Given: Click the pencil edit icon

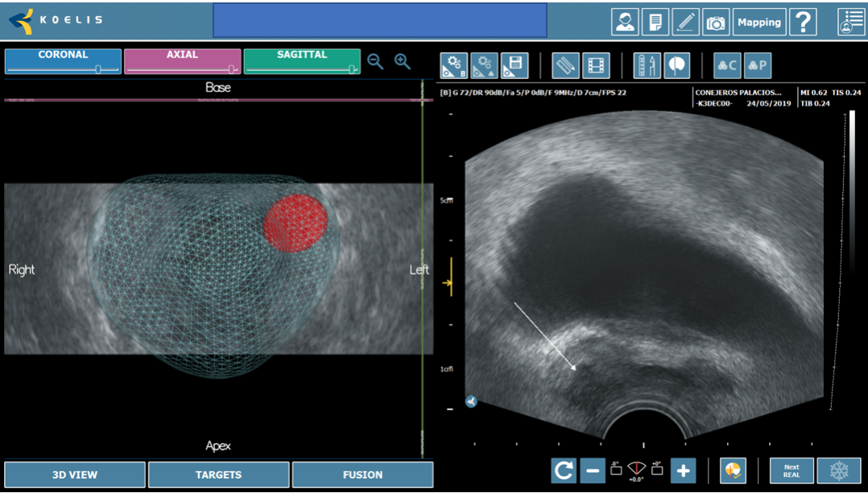Looking at the screenshot, I should 685,22.
